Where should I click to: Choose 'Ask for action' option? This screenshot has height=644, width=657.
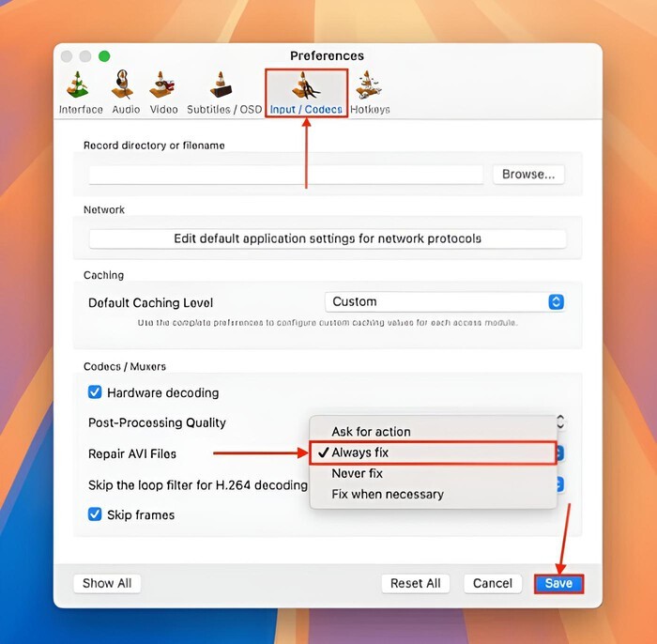click(371, 432)
